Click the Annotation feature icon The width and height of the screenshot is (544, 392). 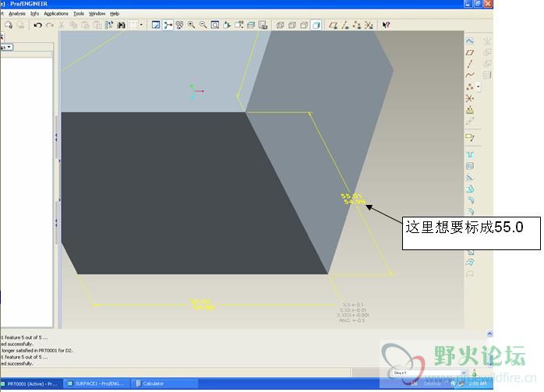[x=470, y=137]
